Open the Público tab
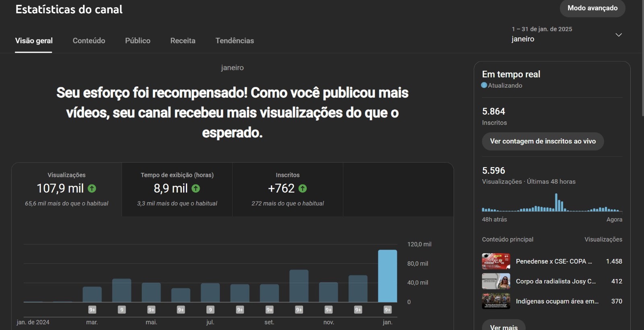The width and height of the screenshot is (644, 330). (138, 41)
